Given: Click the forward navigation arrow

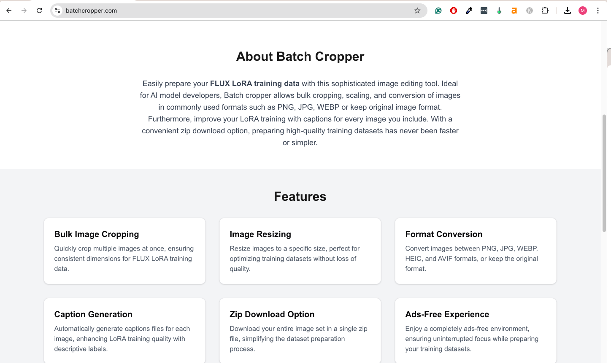Looking at the screenshot, I should coord(24,11).
